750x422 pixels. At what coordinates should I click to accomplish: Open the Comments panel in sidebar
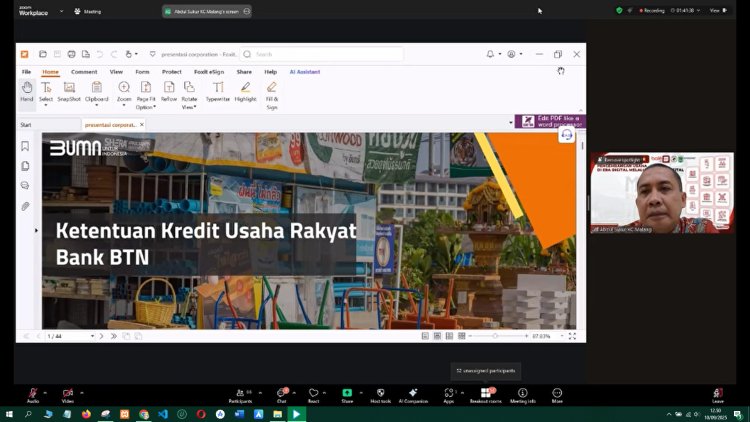click(x=25, y=185)
